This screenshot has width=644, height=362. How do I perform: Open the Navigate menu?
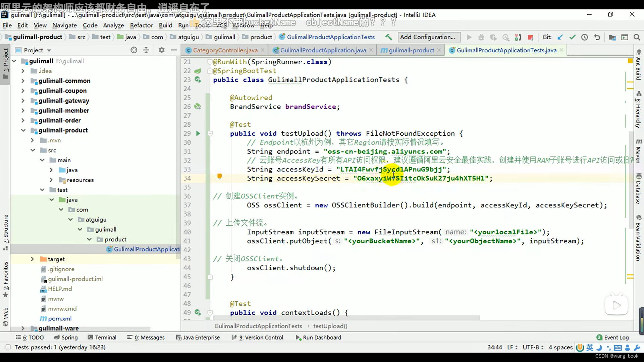(64, 25)
